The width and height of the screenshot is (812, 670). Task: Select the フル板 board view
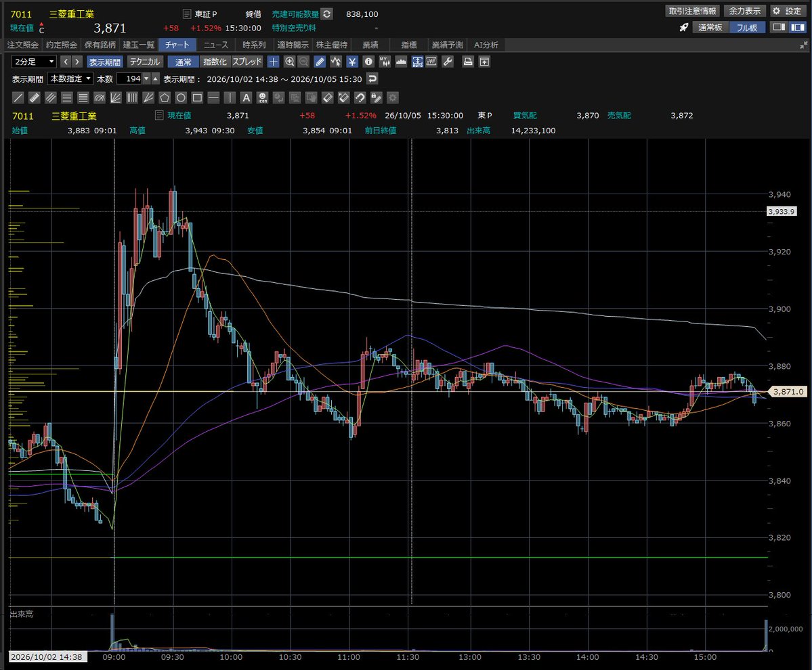click(x=747, y=28)
